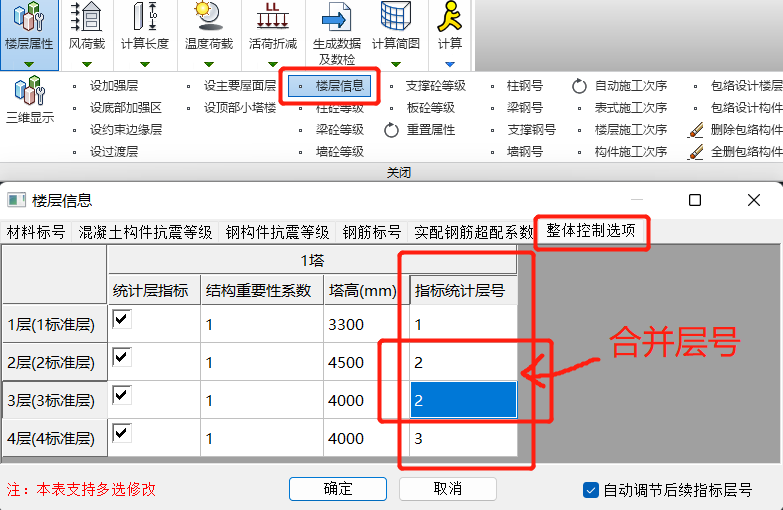Expand the dropdown arrow under 计算简图

pyautogui.click(x=396, y=64)
